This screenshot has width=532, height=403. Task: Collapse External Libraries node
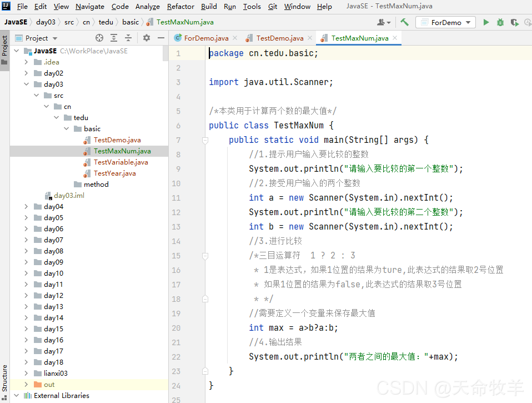pyautogui.click(x=17, y=396)
